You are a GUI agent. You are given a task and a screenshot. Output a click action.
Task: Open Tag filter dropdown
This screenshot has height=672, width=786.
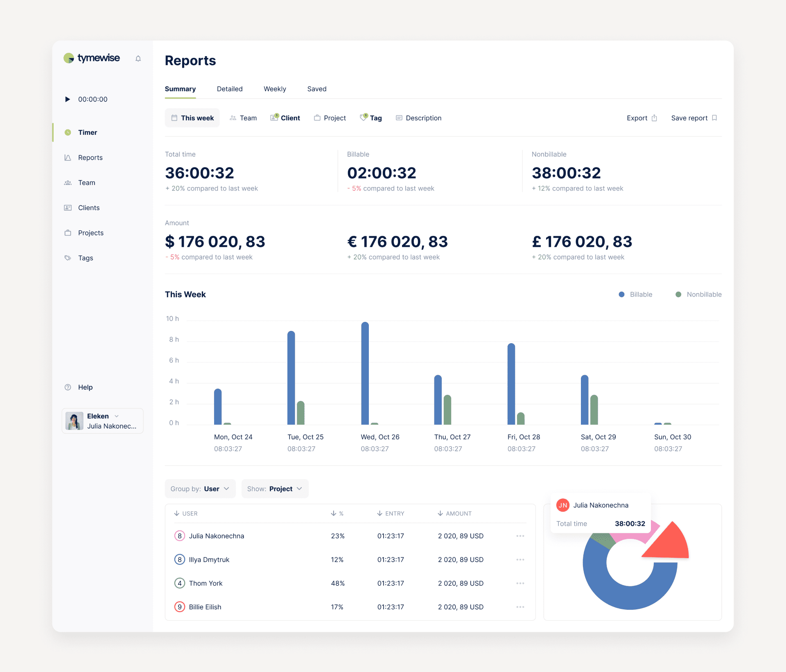[370, 118]
